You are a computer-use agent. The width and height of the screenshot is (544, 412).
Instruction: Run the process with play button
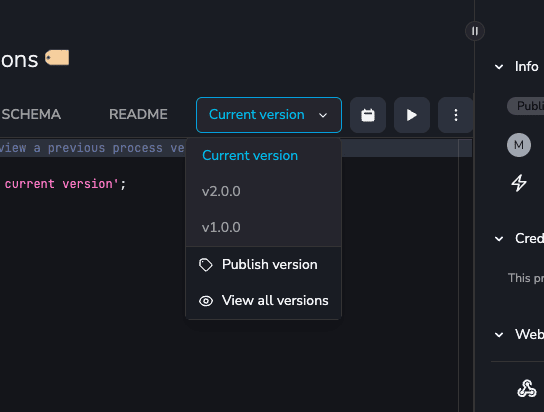coord(412,115)
